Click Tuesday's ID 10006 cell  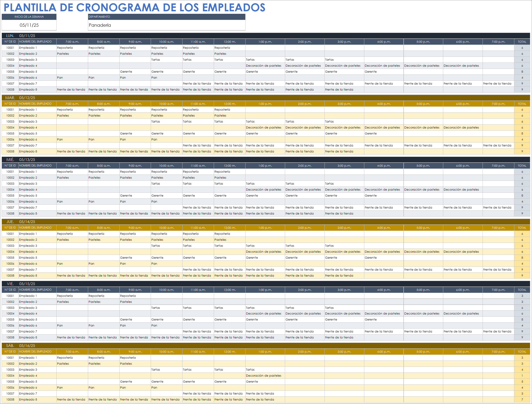(x=10, y=140)
